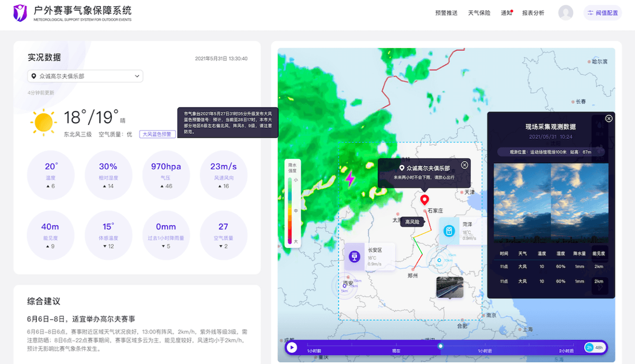Open the 众诚高尔夫俱乐部 location dropdown
Viewport: 635px width, 364px height.
(85, 76)
